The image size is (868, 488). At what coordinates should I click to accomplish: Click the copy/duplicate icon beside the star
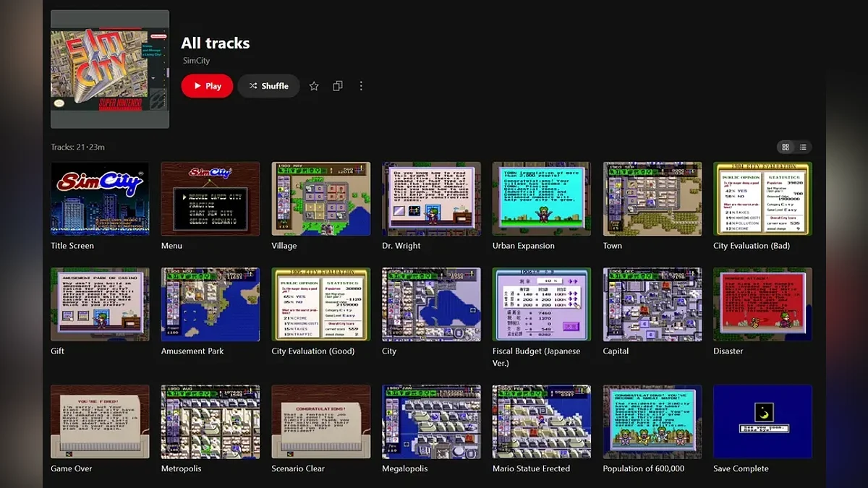pos(337,86)
